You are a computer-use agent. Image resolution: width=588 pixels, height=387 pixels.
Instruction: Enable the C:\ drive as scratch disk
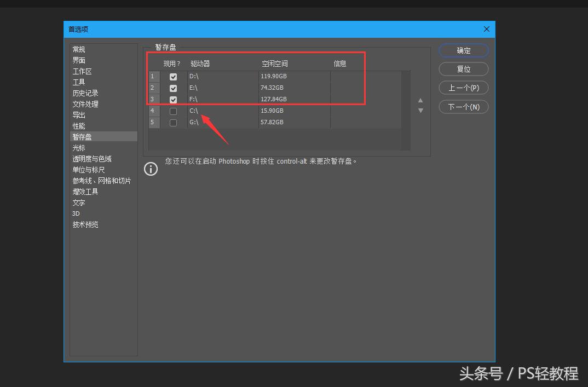pos(174,110)
